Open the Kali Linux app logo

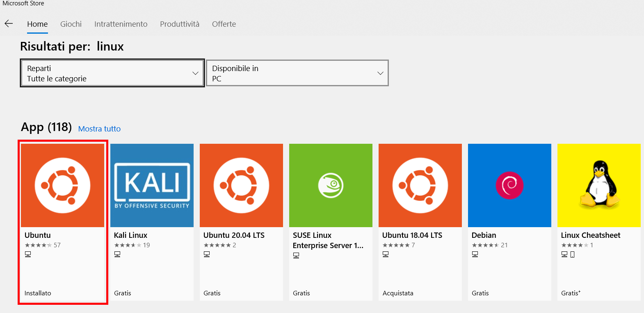(152, 185)
